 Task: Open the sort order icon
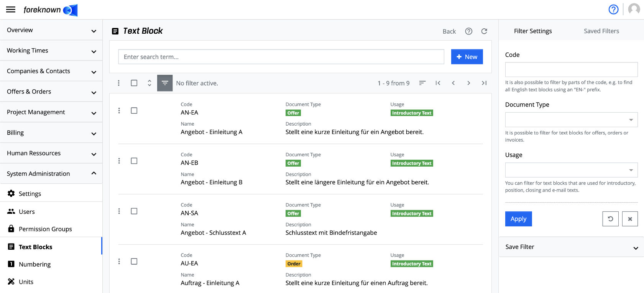coord(422,83)
